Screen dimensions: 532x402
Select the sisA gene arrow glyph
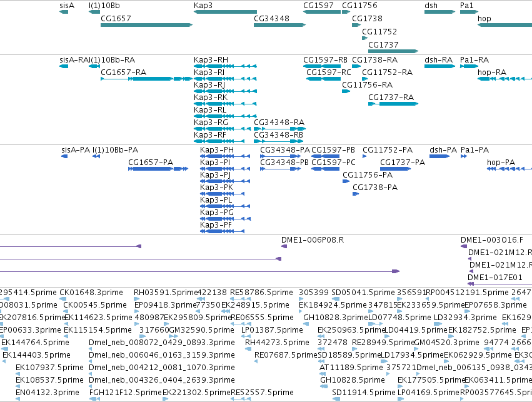64,12
